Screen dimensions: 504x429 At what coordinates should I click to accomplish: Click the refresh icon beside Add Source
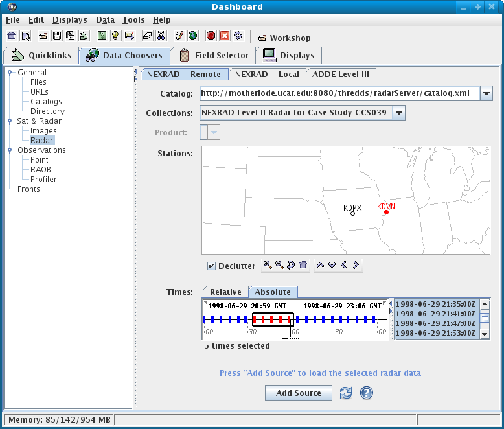click(x=347, y=393)
